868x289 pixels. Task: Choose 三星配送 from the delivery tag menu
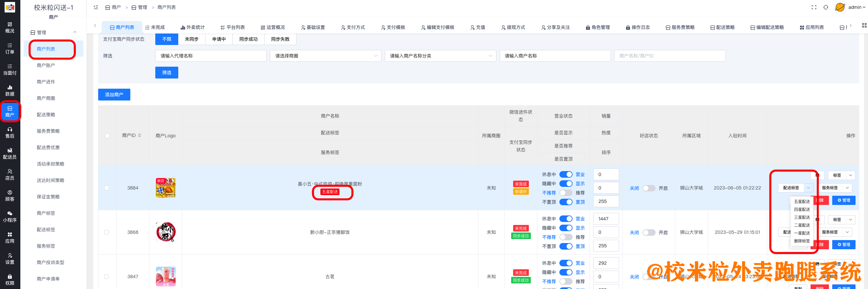pyautogui.click(x=802, y=217)
